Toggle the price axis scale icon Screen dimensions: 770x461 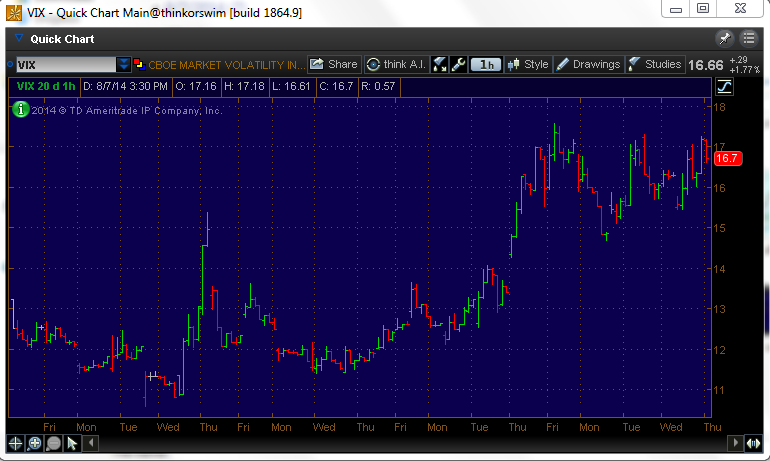pos(724,86)
